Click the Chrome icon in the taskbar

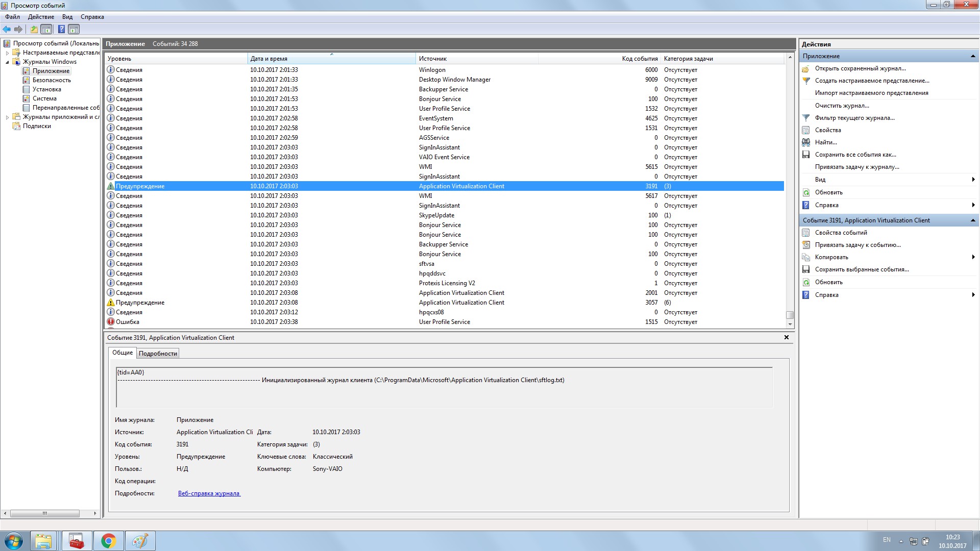pyautogui.click(x=108, y=541)
